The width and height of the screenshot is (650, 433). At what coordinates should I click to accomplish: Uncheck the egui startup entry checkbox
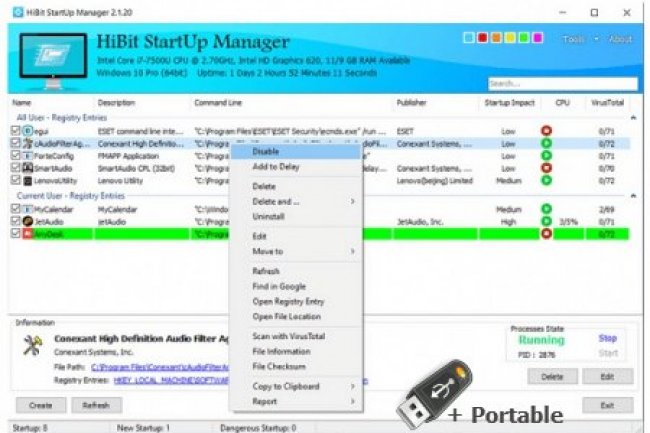pos(15,130)
